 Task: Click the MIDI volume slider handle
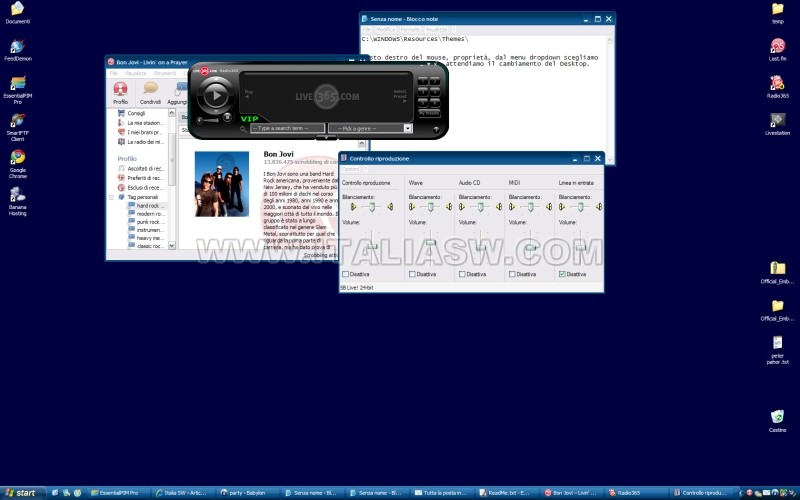(x=531, y=247)
